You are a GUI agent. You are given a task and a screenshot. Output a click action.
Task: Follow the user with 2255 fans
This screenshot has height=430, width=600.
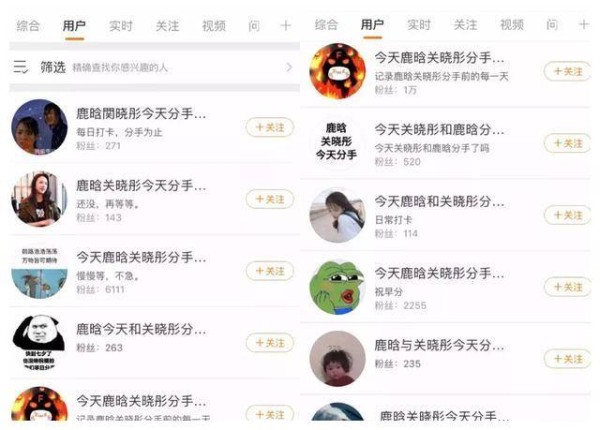click(x=568, y=287)
